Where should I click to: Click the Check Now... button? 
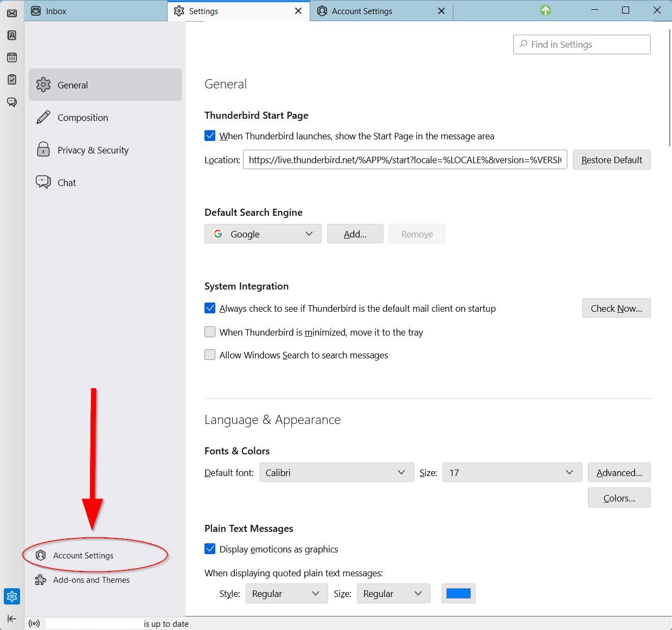616,308
